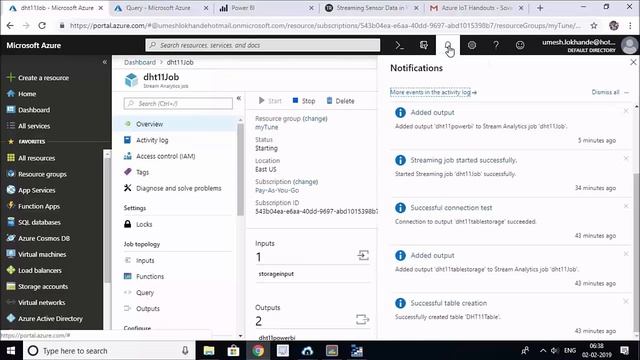Dismiss Streaming job started successfully notification
This screenshot has height=360, width=640.
626,158
